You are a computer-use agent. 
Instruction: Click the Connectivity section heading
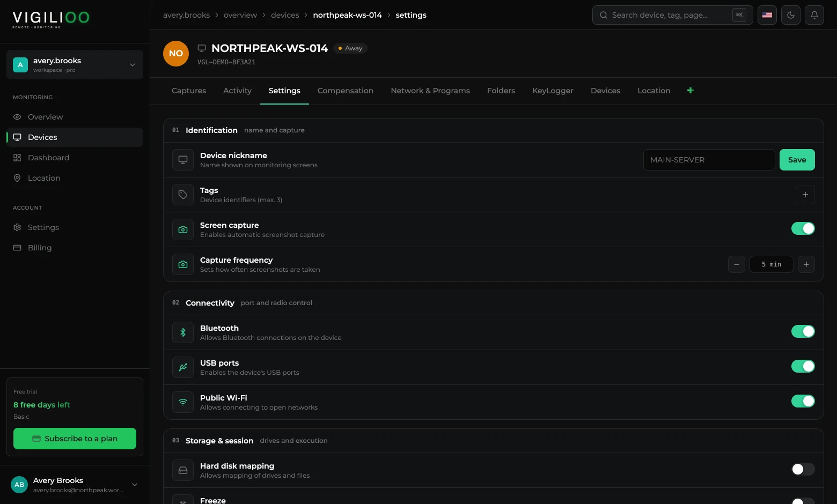click(x=210, y=303)
